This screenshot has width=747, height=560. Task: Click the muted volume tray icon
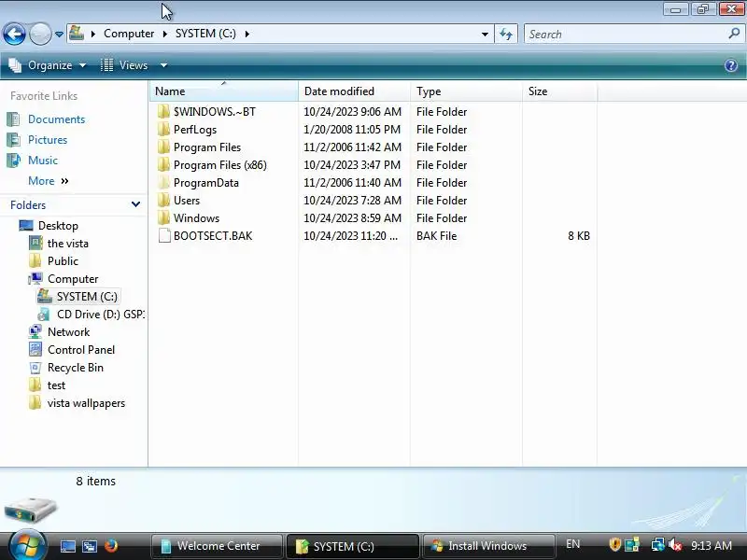pos(674,544)
